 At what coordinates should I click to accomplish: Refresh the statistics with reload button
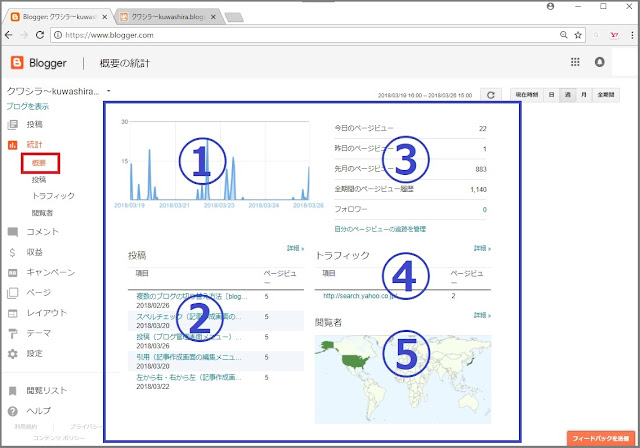point(491,95)
